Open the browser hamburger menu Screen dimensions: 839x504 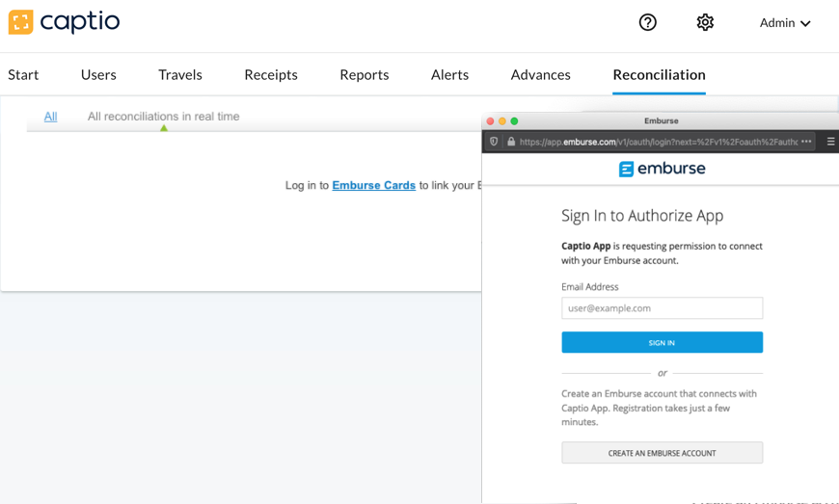point(830,142)
